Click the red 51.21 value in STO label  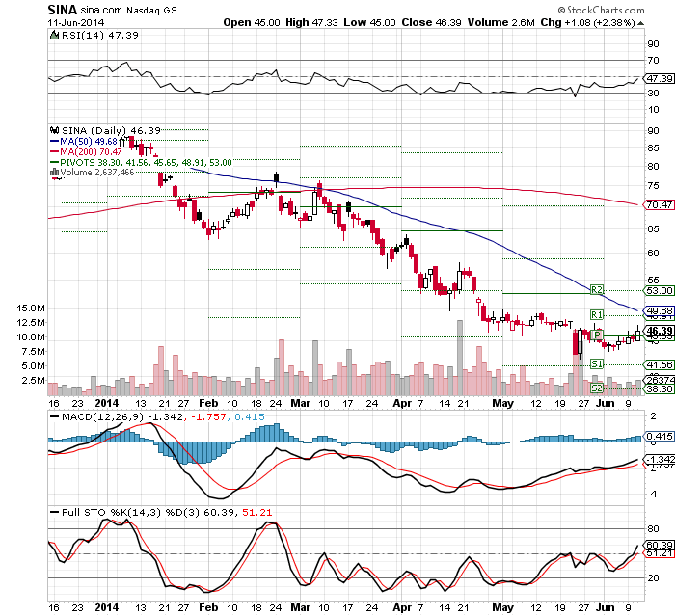257,512
